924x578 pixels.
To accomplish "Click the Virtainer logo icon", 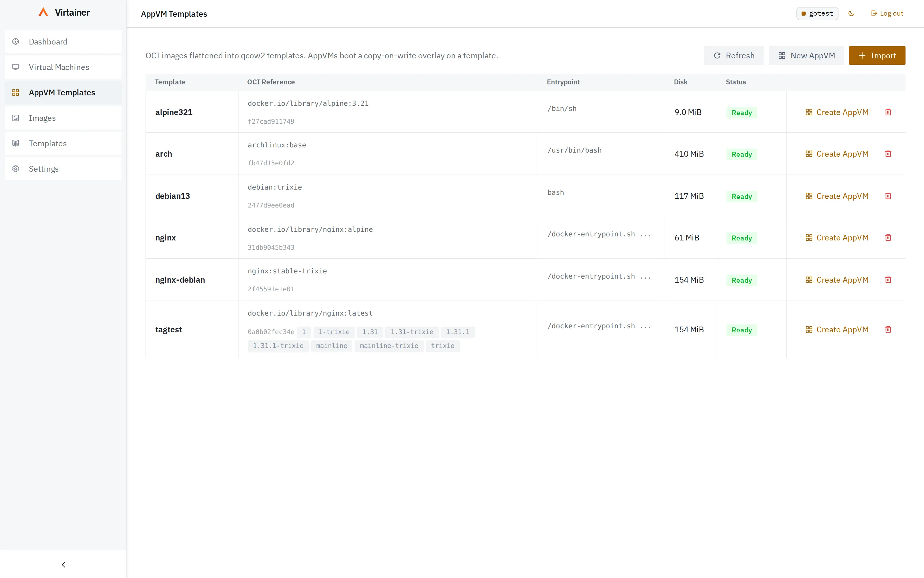I will tap(43, 12).
